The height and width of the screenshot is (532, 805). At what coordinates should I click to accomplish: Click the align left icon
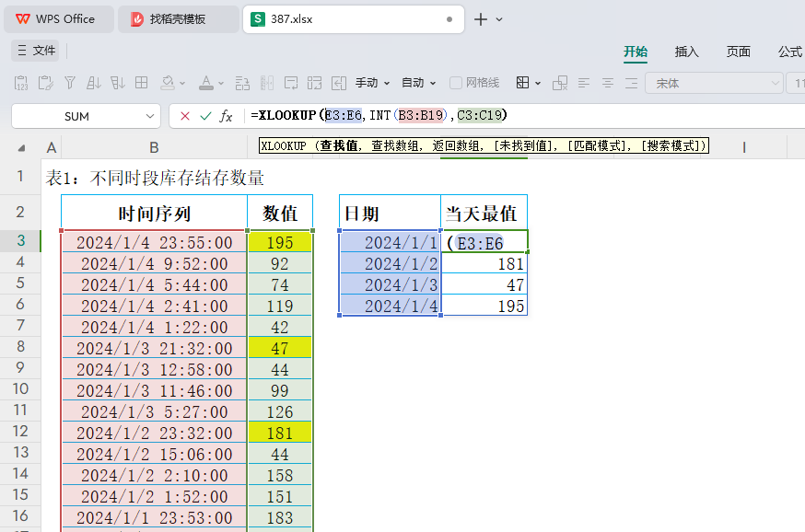(584, 83)
